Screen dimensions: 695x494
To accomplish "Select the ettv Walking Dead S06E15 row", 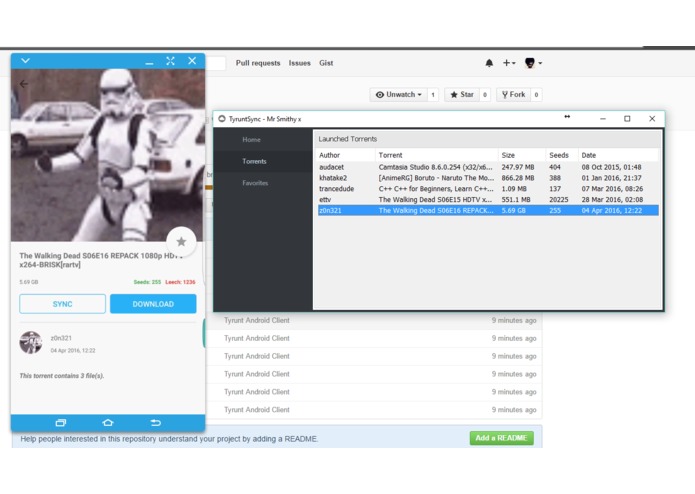I will [488, 199].
